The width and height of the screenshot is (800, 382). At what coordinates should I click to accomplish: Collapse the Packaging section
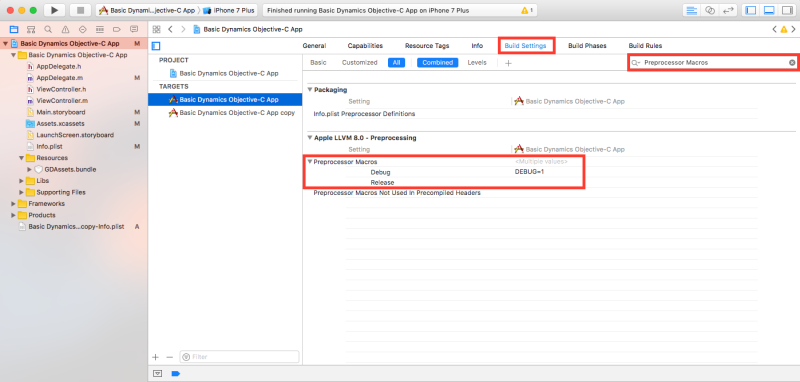[x=310, y=90]
